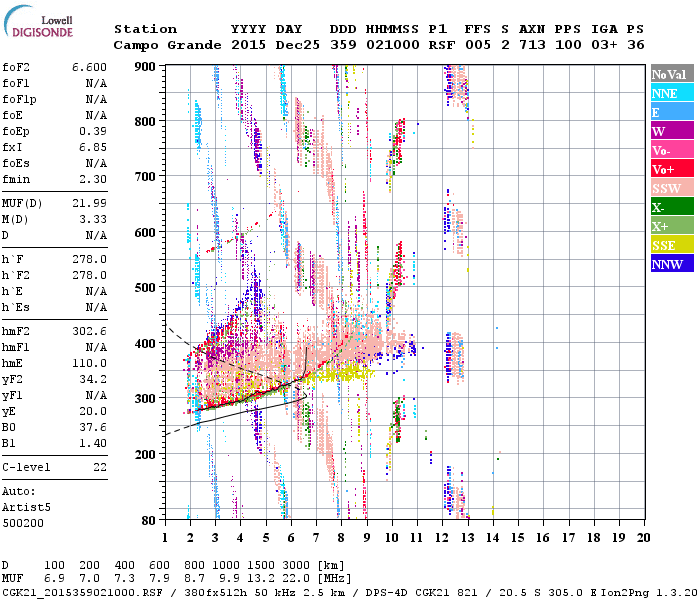This screenshot has height=600, width=700.
Task: Click the hmF2 value 302.6
Action: pos(89,331)
